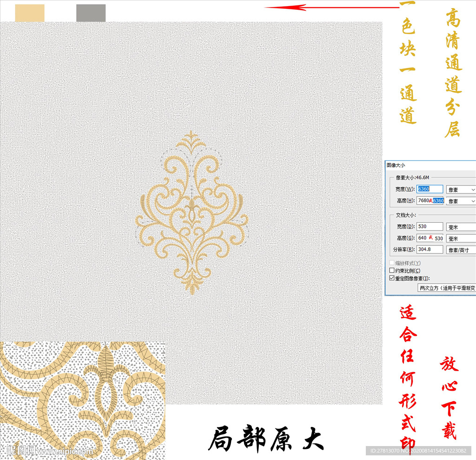Image resolution: width=476 pixels, height=460 pixels.
Task: Select the 304.8 resolution value field
Action: coord(429,249)
